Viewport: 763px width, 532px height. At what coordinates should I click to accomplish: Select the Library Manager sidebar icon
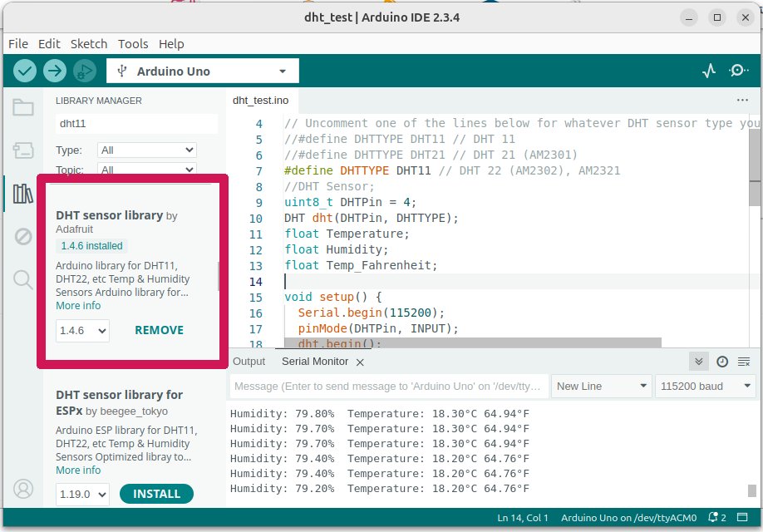click(x=23, y=194)
